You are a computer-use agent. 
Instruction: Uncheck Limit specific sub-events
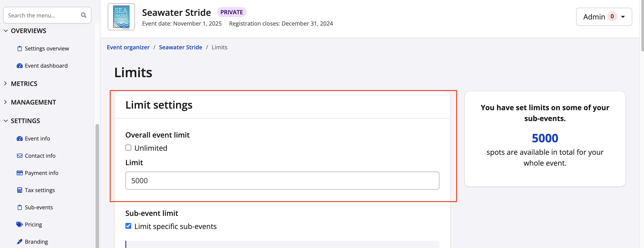(128, 226)
